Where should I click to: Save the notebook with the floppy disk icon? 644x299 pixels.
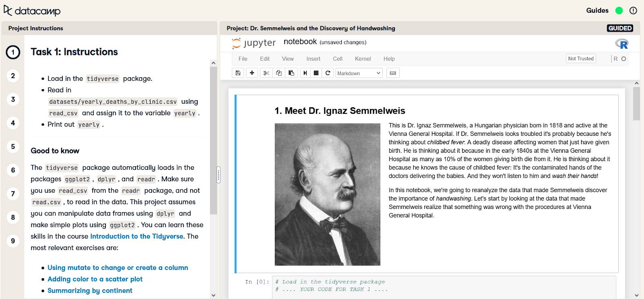pyautogui.click(x=238, y=73)
